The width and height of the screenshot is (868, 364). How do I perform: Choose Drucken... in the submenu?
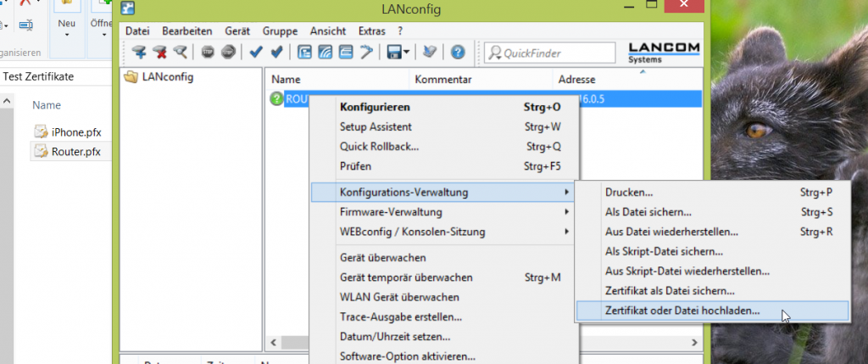click(712, 193)
